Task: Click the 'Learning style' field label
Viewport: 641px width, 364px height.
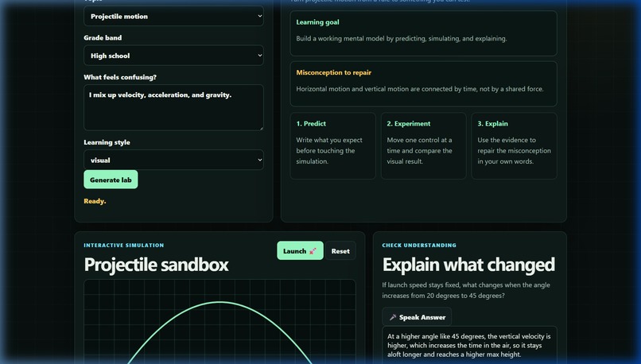Action: pos(107,142)
